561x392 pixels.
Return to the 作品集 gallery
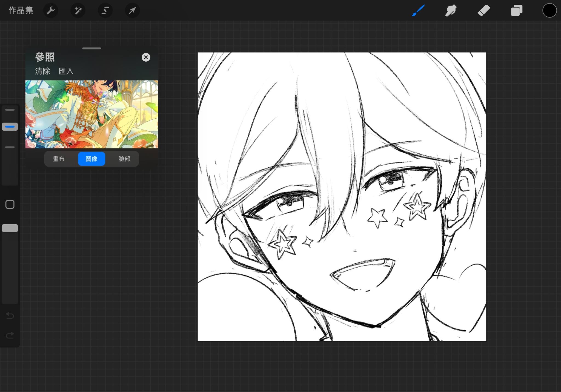coord(21,11)
